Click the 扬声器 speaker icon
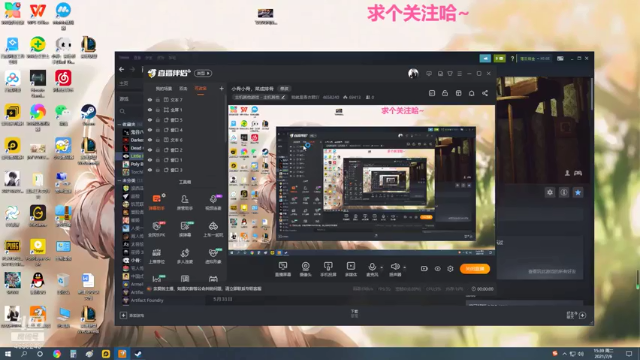Image resolution: width=640 pixels, height=360 pixels. (x=395, y=267)
